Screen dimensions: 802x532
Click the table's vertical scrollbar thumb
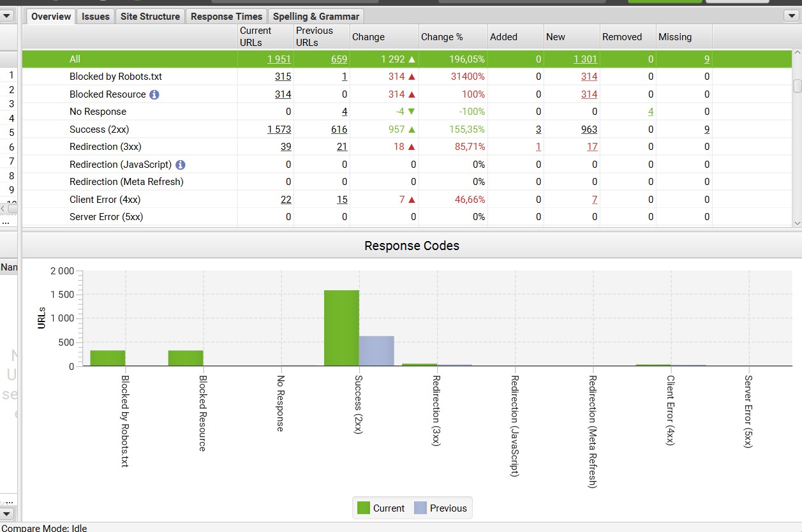(797, 86)
